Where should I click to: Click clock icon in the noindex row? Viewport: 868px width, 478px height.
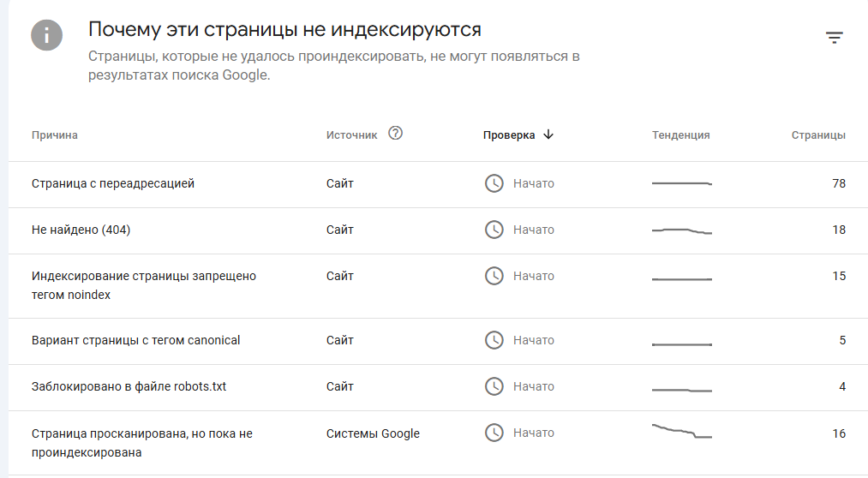pyautogui.click(x=494, y=276)
